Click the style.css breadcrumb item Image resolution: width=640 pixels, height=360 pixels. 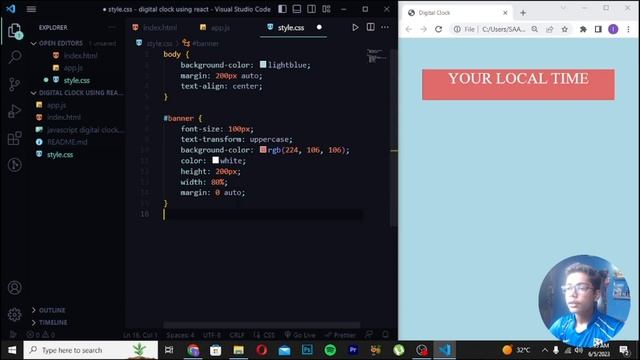pyautogui.click(x=159, y=43)
